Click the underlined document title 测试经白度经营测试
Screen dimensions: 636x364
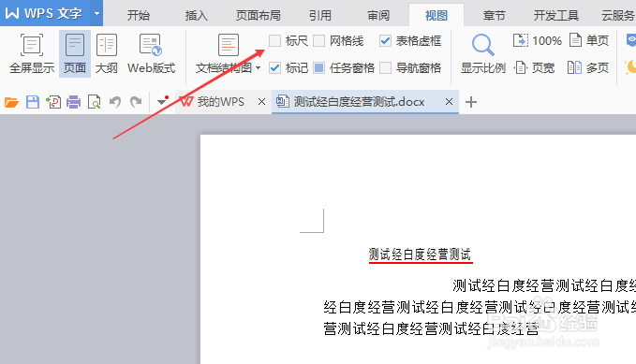(x=421, y=255)
